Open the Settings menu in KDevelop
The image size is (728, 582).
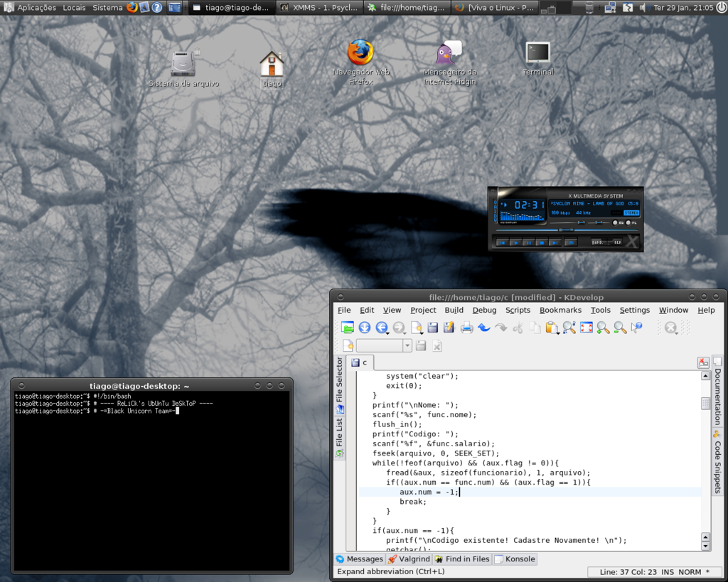coord(634,310)
